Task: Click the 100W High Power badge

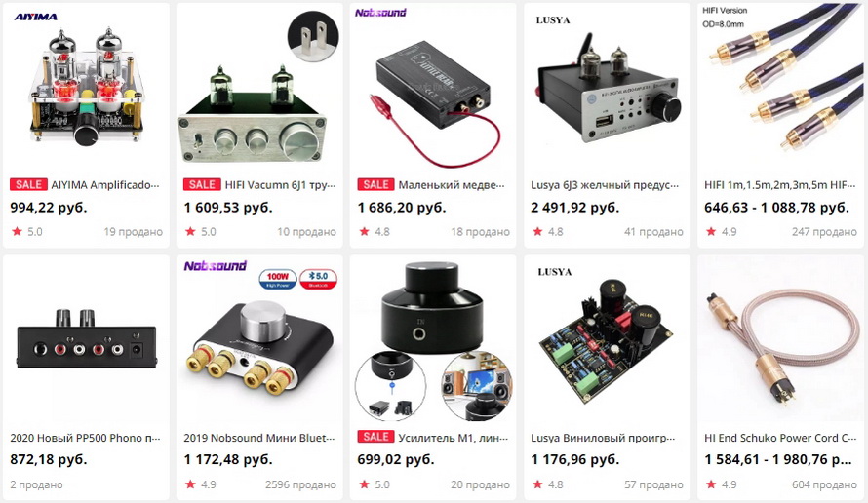Action: 278,279
